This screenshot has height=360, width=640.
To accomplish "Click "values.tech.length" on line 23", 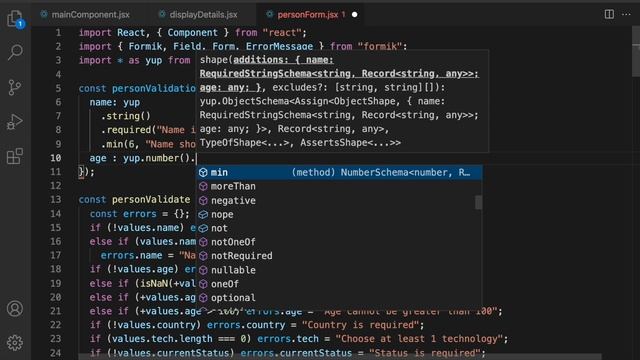I will pyautogui.click(x=162, y=339).
